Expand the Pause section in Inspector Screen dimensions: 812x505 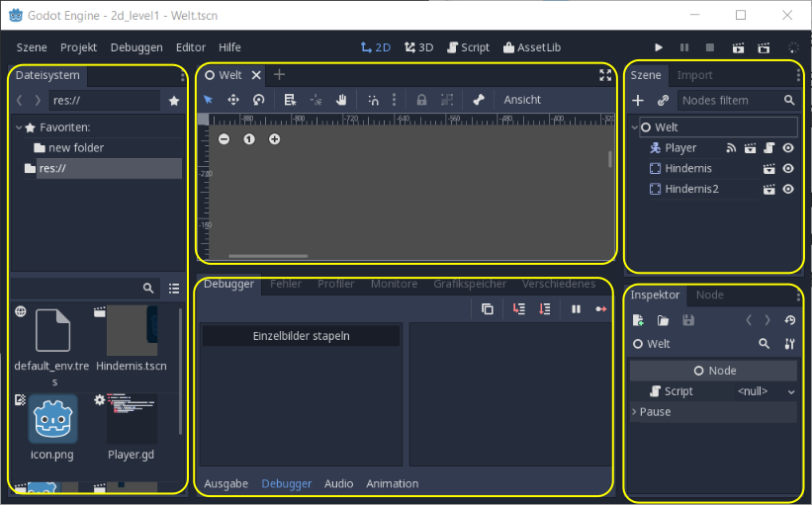coord(634,412)
